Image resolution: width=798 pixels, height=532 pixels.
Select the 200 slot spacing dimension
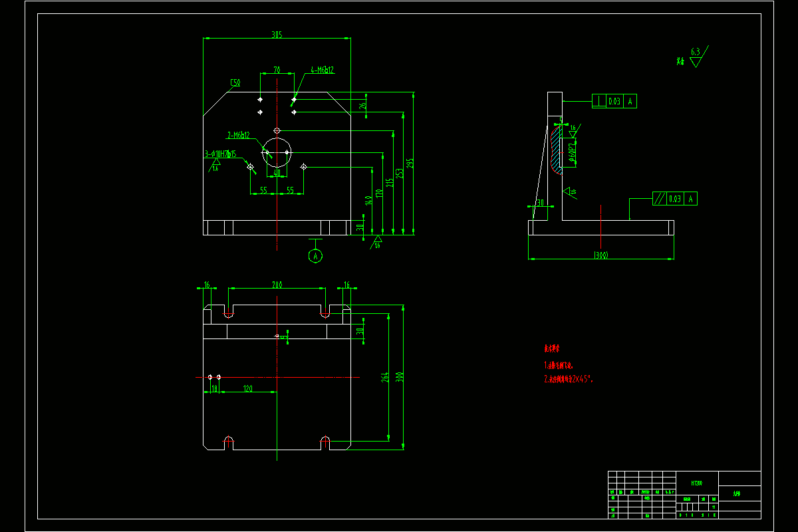click(277, 285)
